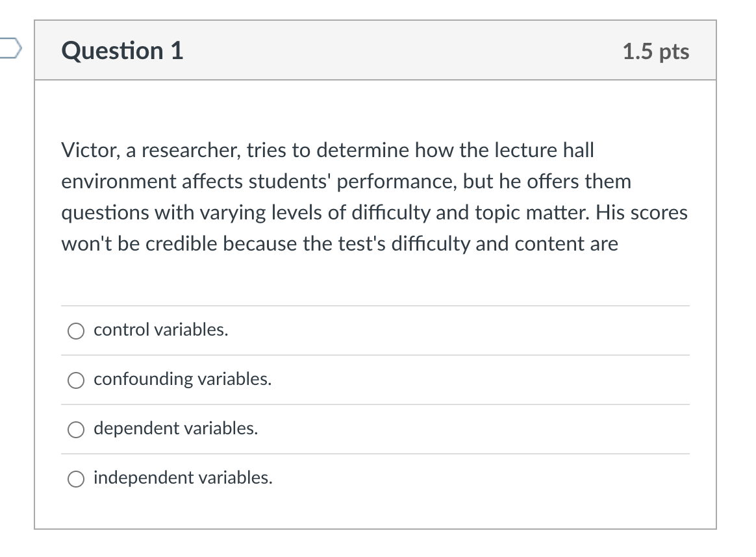Viewport: 756px width, 557px height.
Task: Click the line starting 'Victor, a researcher'
Action: (328, 151)
